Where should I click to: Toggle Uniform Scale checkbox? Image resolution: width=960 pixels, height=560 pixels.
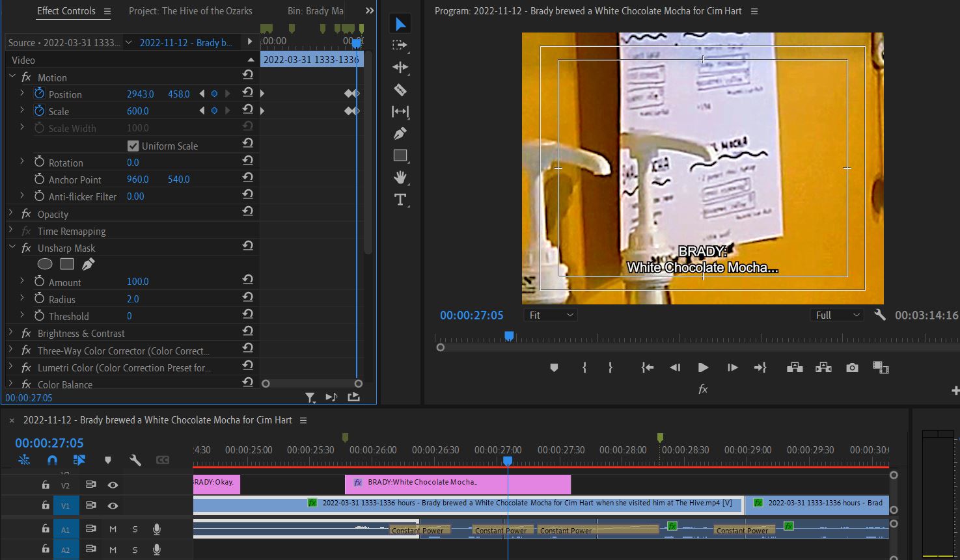[133, 146]
